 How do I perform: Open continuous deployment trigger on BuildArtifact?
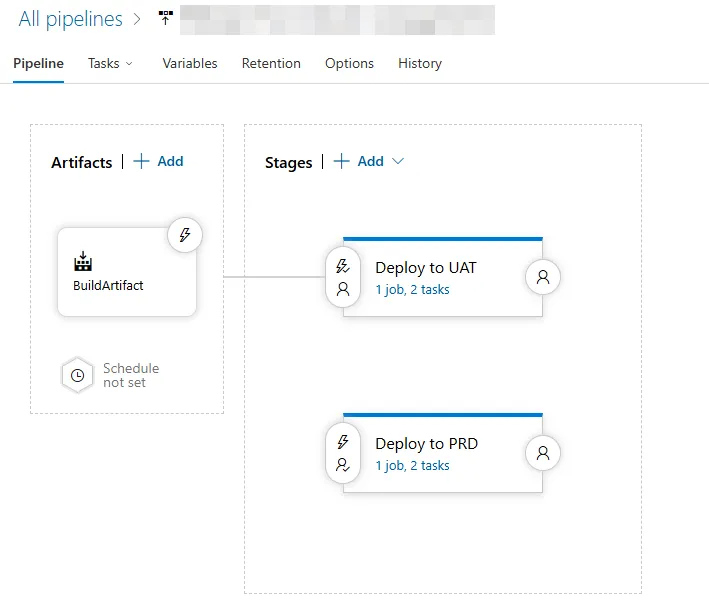[x=185, y=235]
